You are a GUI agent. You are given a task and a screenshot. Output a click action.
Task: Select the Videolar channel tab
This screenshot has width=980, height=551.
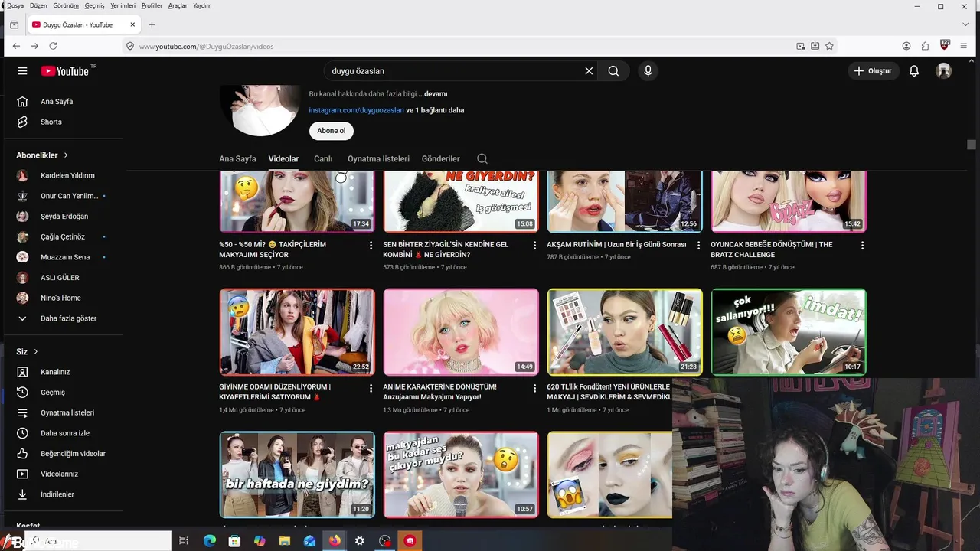click(283, 159)
